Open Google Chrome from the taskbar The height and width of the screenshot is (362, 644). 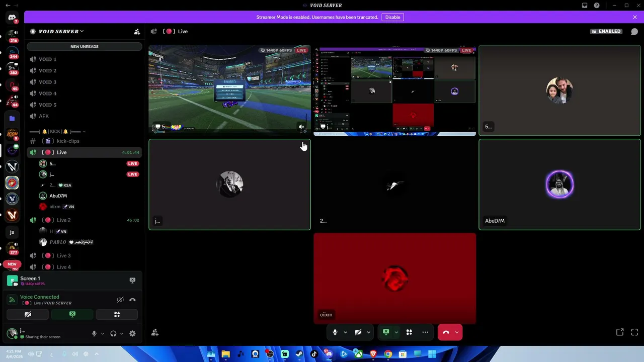(388, 354)
